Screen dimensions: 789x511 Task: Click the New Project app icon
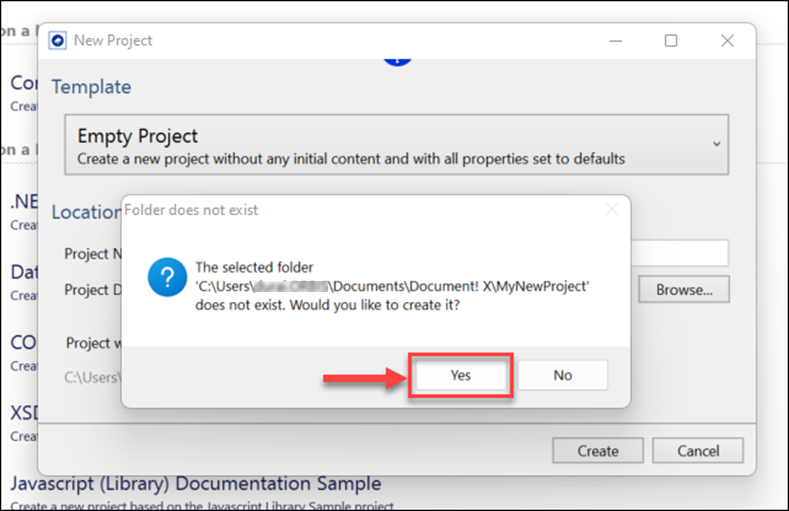coord(58,41)
